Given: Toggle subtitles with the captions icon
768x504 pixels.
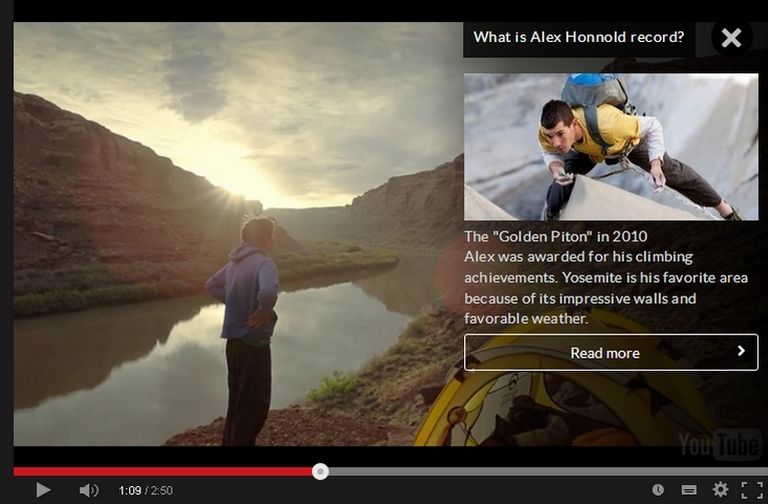Looking at the screenshot, I should point(689,490).
